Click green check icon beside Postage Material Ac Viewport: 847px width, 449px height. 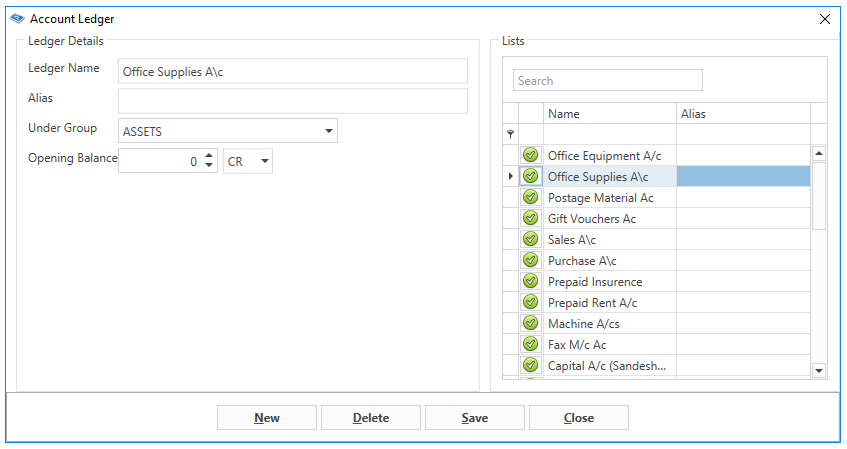click(530, 197)
